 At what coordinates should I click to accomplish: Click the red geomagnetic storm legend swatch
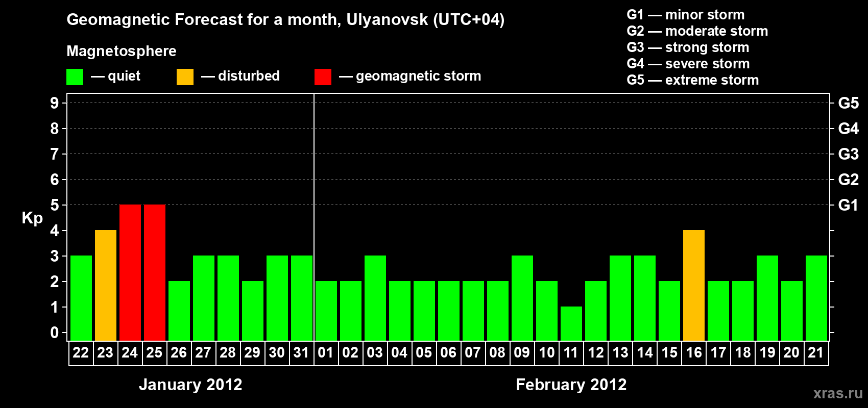323,77
